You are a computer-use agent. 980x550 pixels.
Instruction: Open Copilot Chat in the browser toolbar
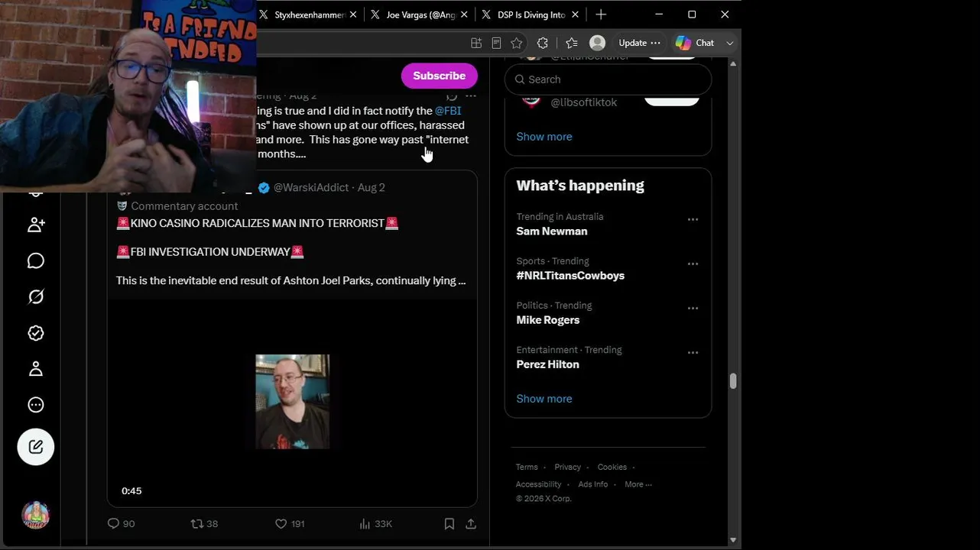[x=694, y=43]
